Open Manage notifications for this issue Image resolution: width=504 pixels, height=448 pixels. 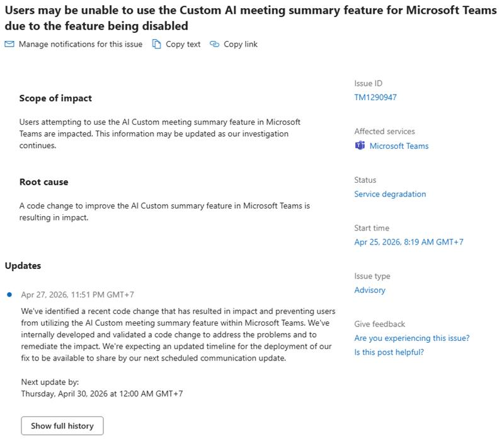pyautogui.click(x=81, y=44)
